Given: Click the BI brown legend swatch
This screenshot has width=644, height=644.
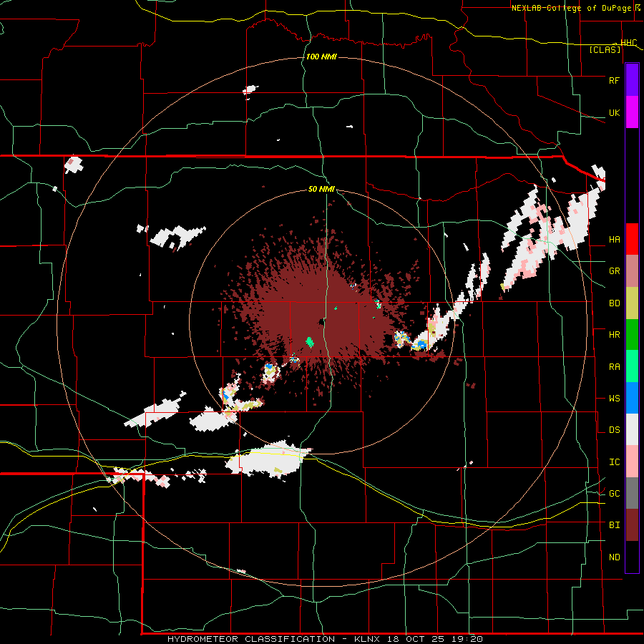Looking at the screenshot, I should click(632, 525).
